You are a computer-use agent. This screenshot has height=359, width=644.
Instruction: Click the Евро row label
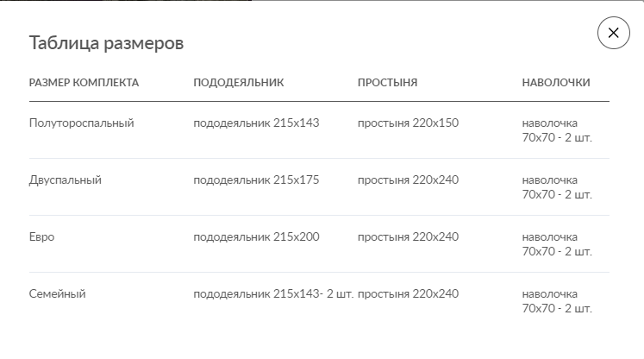41,236
